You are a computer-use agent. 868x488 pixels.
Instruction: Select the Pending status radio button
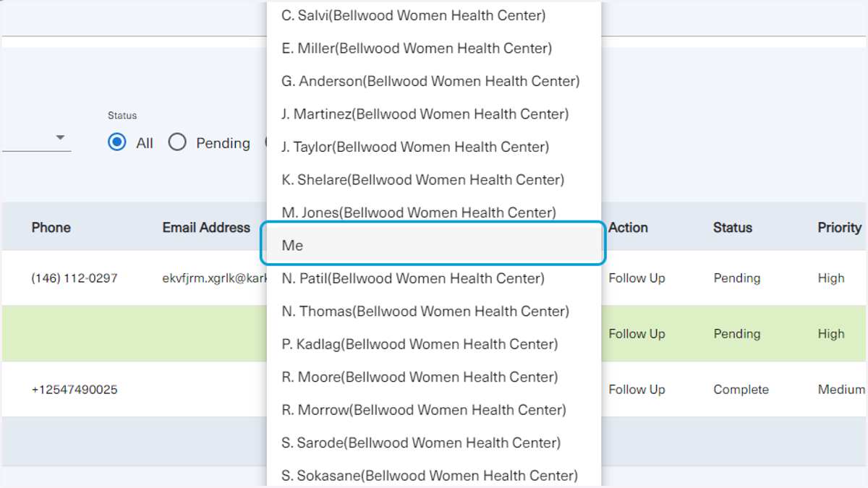[x=177, y=142]
